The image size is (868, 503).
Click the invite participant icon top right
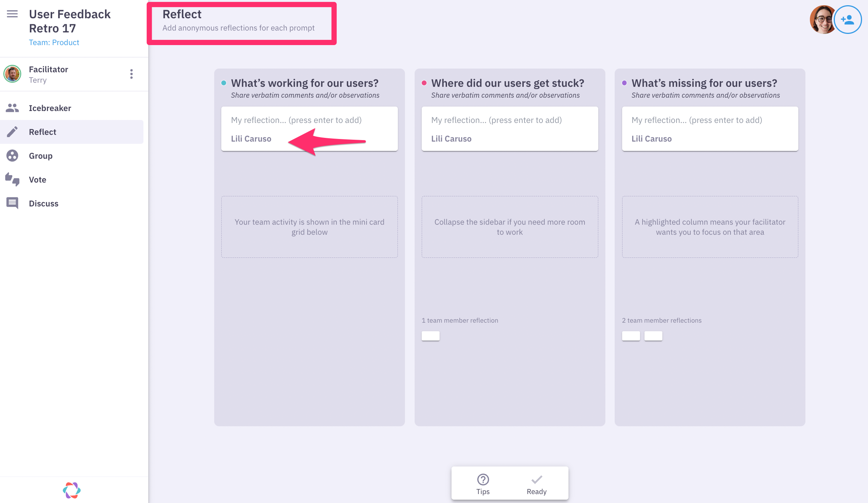848,19
